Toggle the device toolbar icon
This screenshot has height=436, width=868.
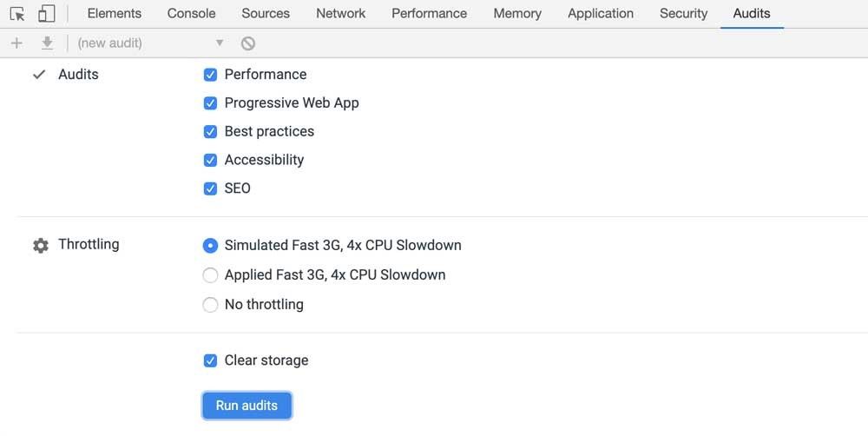46,14
